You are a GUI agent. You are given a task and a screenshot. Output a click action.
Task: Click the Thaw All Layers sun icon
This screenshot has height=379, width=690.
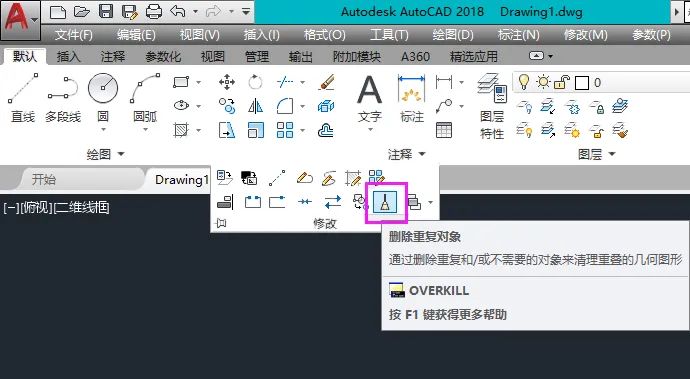(573, 130)
